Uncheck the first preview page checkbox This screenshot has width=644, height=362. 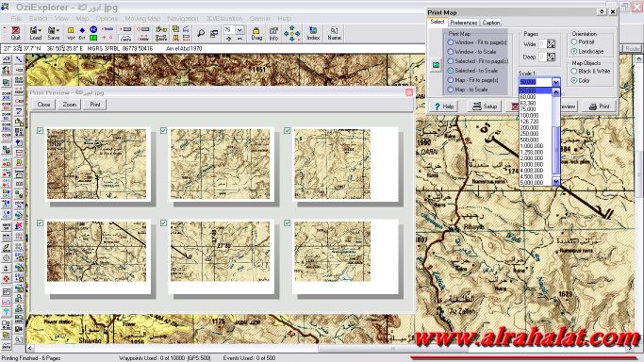[x=40, y=130]
